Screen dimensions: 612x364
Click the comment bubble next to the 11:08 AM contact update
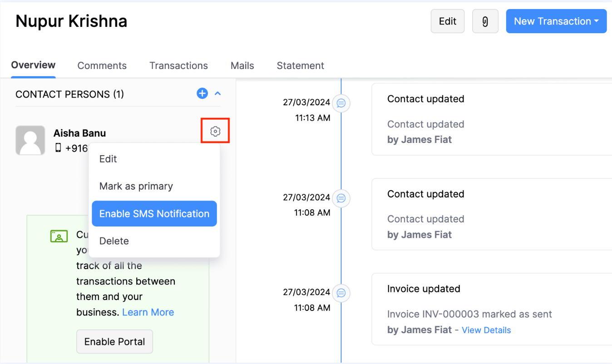click(x=341, y=198)
